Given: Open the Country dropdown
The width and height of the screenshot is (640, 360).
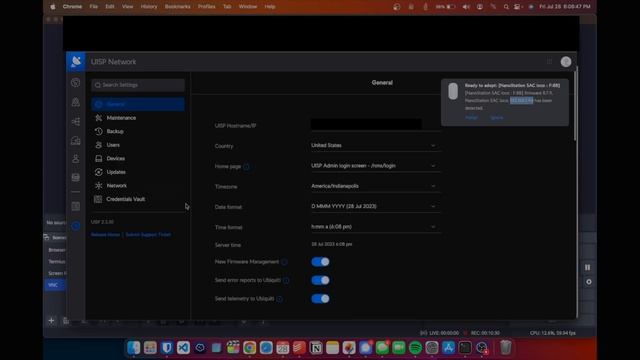Looking at the screenshot, I should tap(375, 145).
